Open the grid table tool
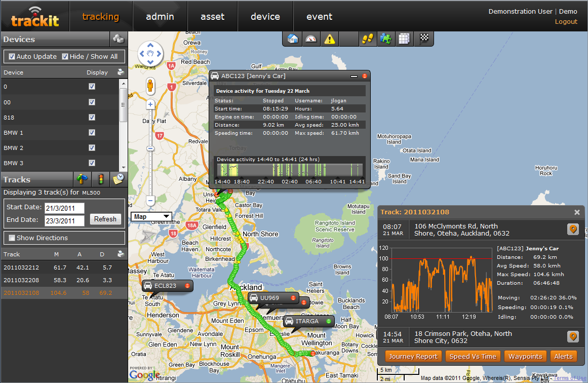The width and height of the screenshot is (588, 383). pos(404,39)
